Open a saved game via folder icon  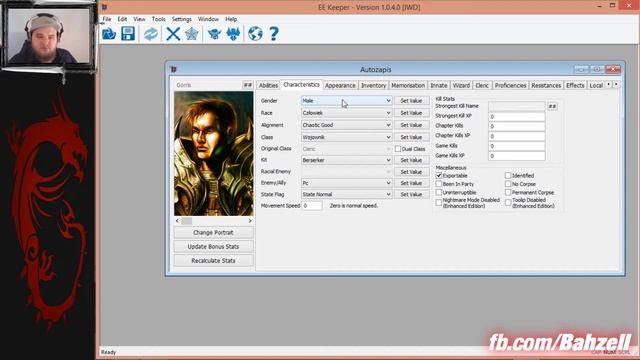click(109, 33)
